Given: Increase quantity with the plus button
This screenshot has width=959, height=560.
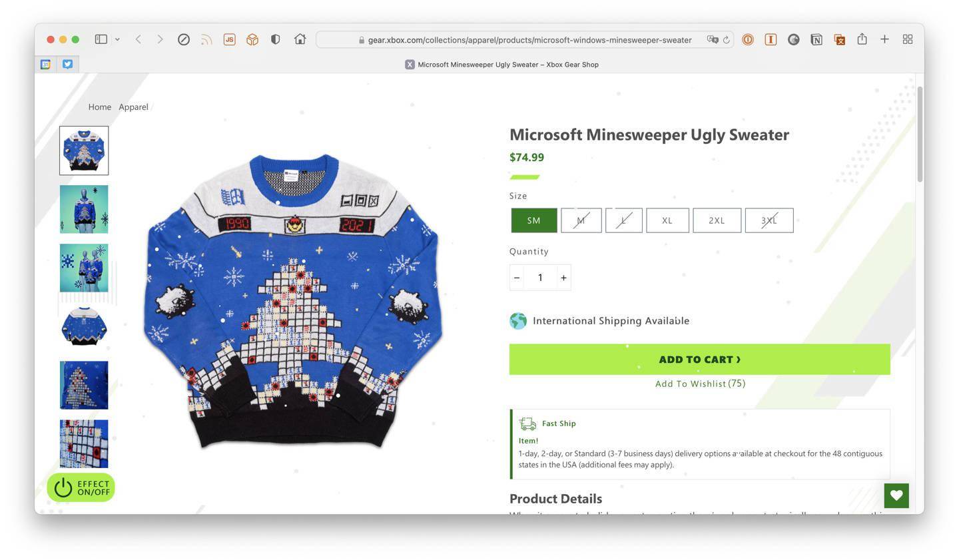Looking at the screenshot, I should (563, 278).
